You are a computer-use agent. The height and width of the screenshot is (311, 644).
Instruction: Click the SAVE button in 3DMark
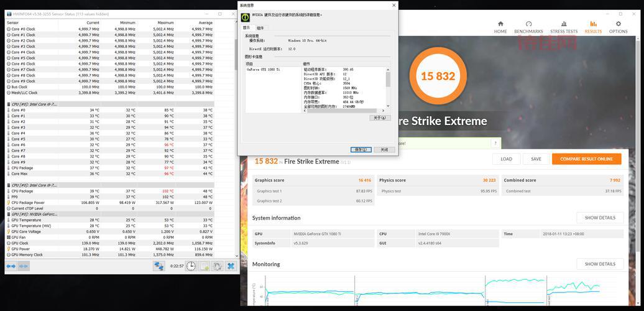click(536, 159)
